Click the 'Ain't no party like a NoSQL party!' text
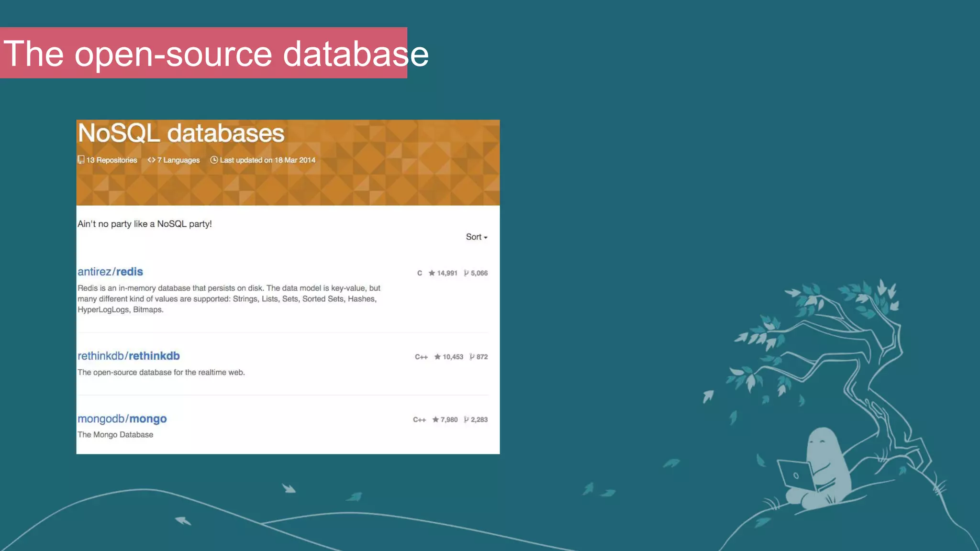 (x=145, y=224)
